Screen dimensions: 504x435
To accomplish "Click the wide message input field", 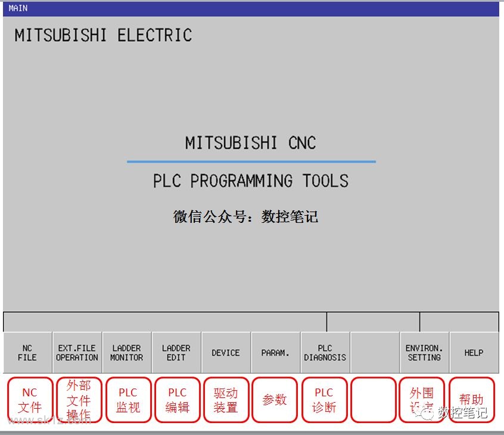I will (x=165, y=322).
